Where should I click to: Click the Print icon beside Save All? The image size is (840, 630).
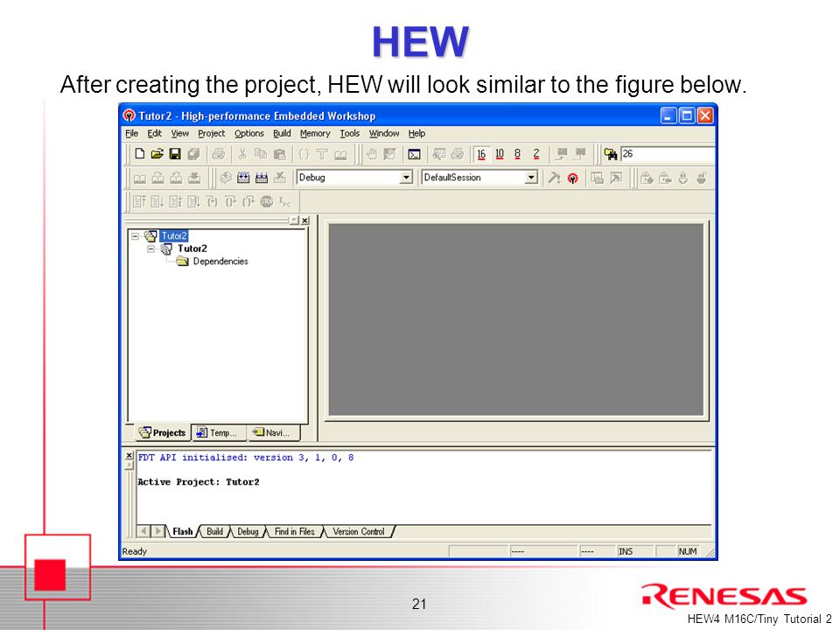(218, 154)
